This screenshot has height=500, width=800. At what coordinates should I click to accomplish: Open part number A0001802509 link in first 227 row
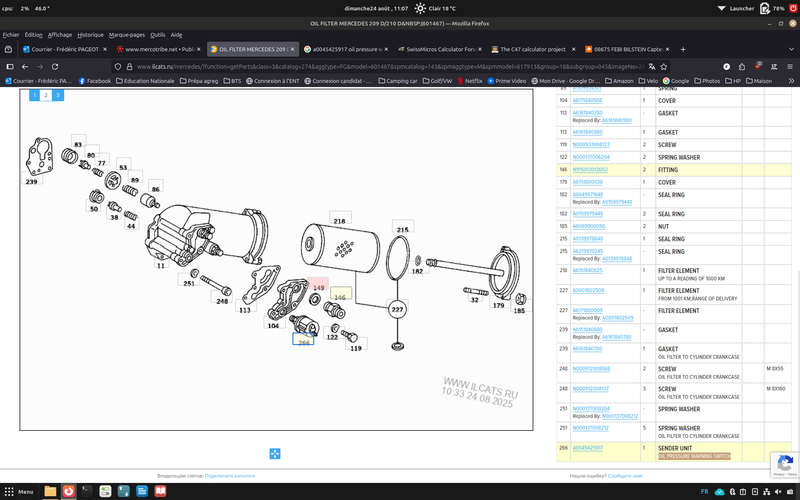tap(588, 290)
